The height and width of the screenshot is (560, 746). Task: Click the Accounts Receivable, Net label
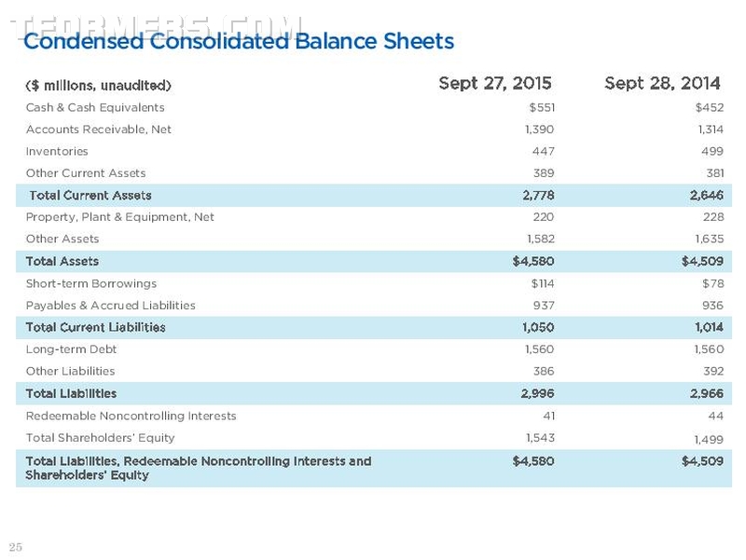(x=99, y=130)
